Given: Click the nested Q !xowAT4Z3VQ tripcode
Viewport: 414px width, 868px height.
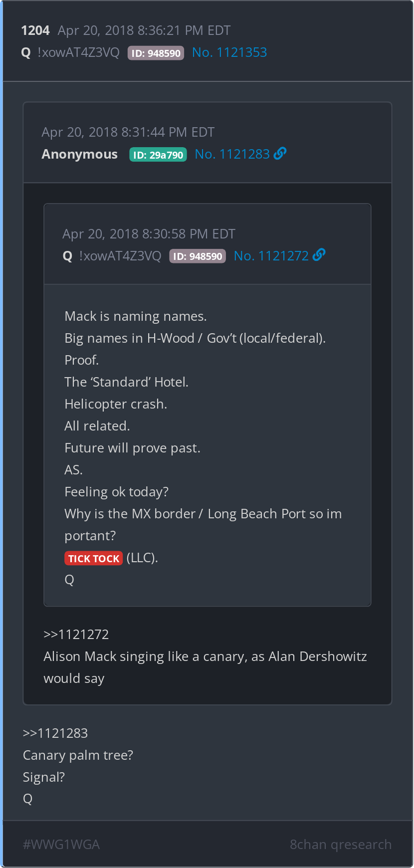Looking at the screenshot, I should pos(112,256).
